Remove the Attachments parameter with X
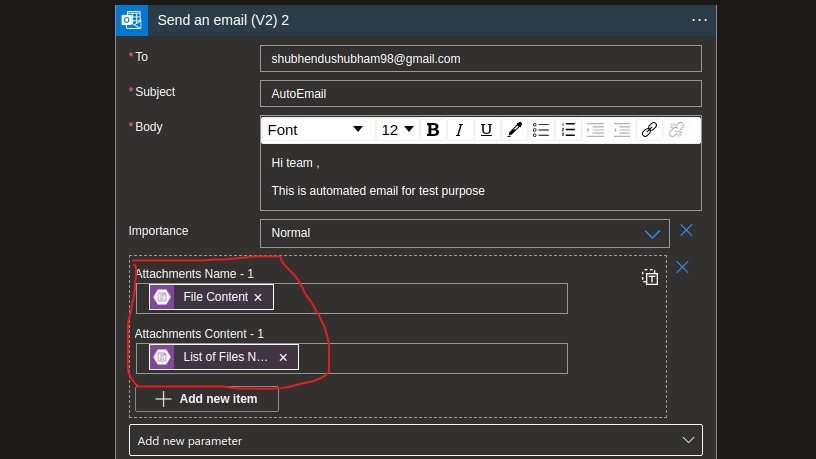This screenshot has height=459, width=816. 682,267
